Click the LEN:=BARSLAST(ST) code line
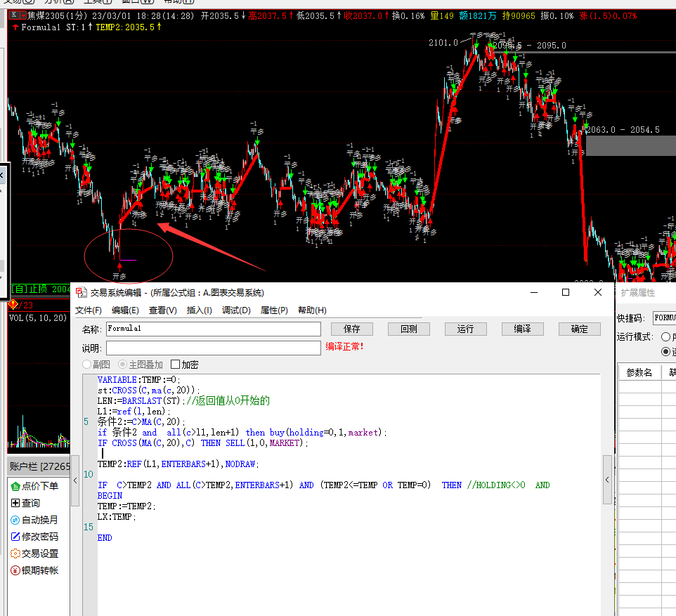Screen dimensions: 676x616 (x=142, y=401)
